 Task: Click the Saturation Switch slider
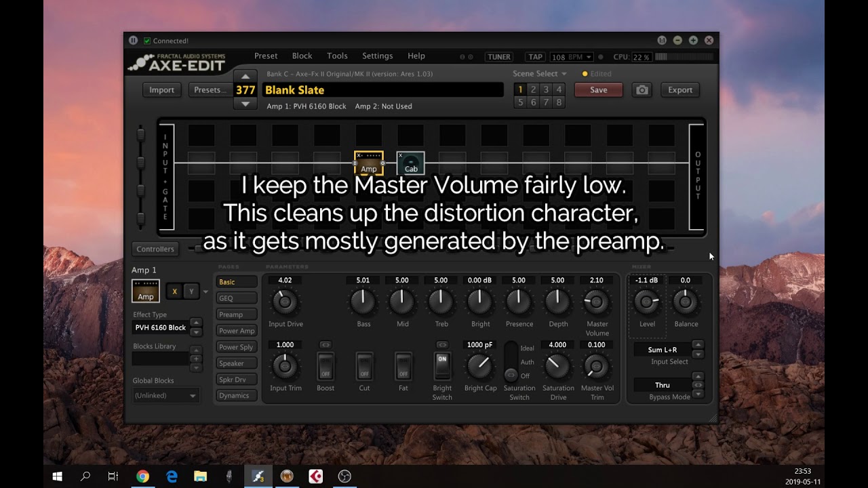pyautogui.click(x=511, y=362)
